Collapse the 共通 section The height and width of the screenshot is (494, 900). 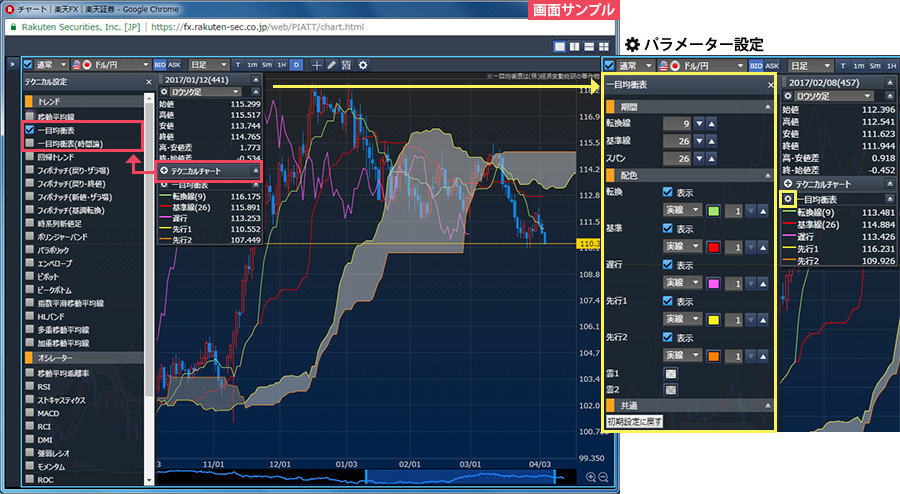[767, 406]
